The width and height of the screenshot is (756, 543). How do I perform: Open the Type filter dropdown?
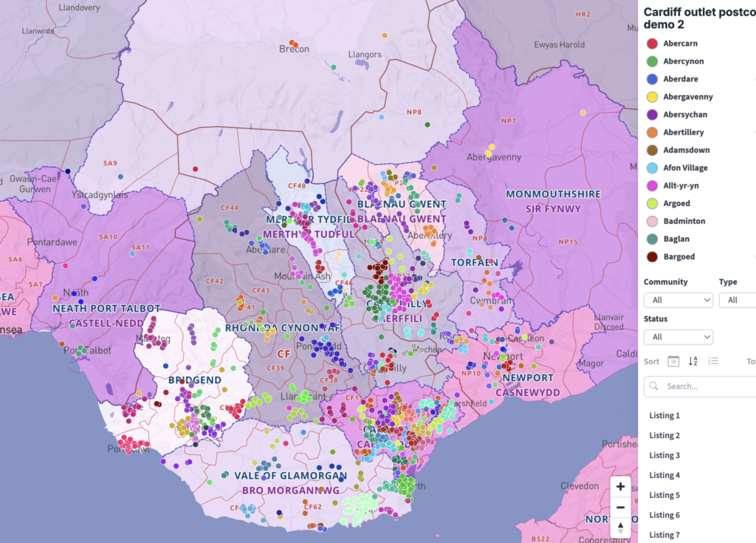[737, 300]
